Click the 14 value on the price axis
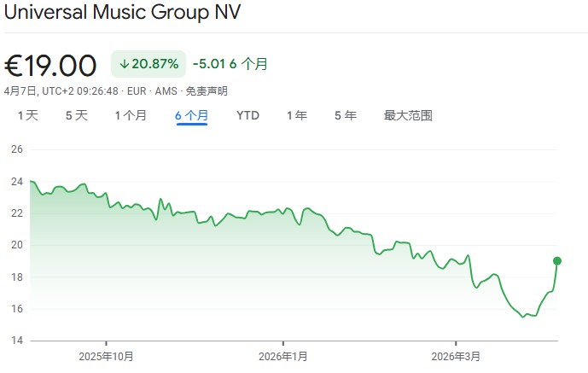Viewport: 588px width, 373px height. [x=16, y=341]
